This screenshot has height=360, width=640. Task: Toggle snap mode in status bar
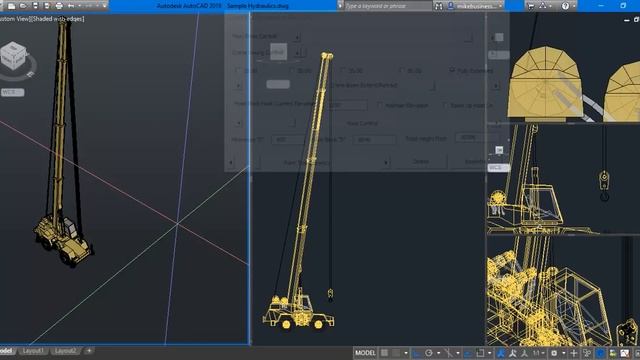396,353
